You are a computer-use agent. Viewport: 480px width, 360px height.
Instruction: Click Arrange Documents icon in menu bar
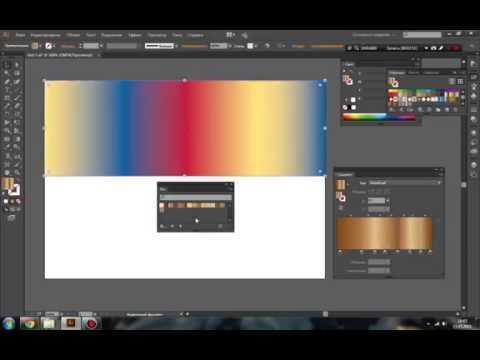230,35
